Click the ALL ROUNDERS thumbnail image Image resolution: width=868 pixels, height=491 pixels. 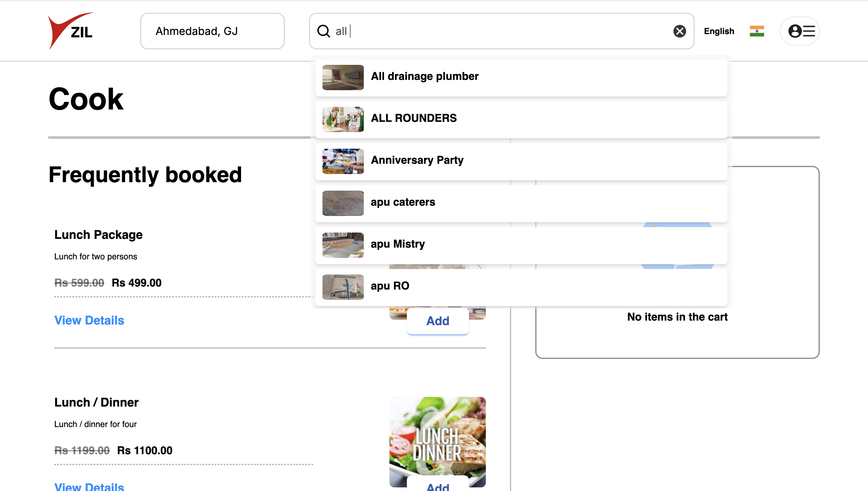coord(343,119)
